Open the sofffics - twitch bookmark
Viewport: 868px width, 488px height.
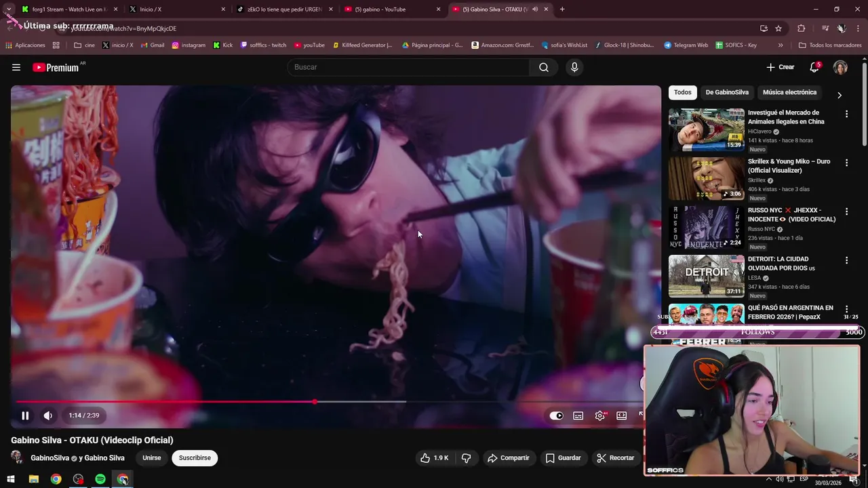(x=264, y=45)
